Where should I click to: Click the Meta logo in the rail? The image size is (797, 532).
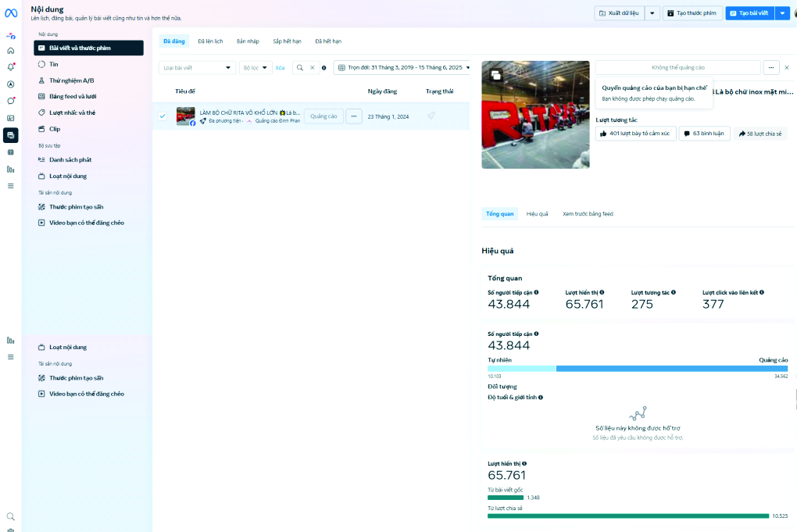(x=11, y=13)
